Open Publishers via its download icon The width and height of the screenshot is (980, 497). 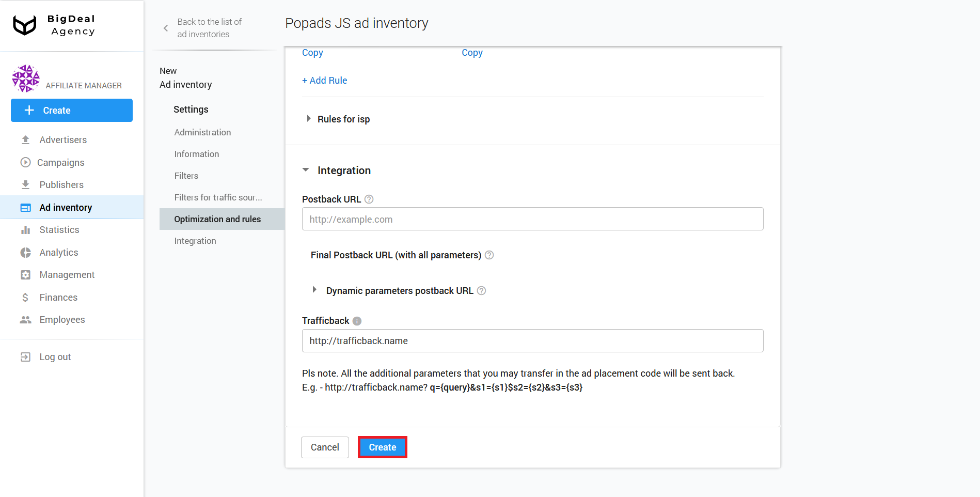tap(26, 184)
